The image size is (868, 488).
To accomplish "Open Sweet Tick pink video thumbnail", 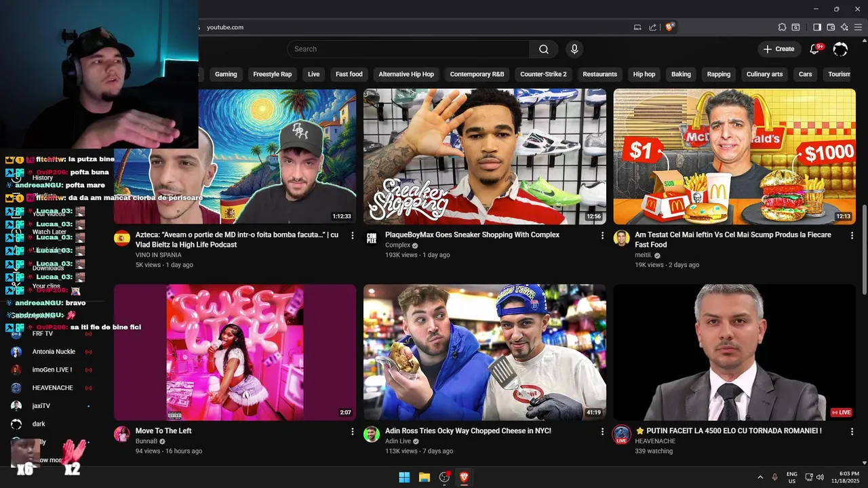I will [235, 352].
